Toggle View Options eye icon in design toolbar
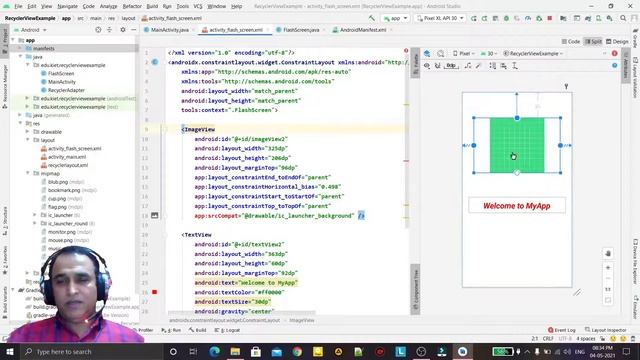Screen dimensions: 640x360 click(x=427, y=65)
